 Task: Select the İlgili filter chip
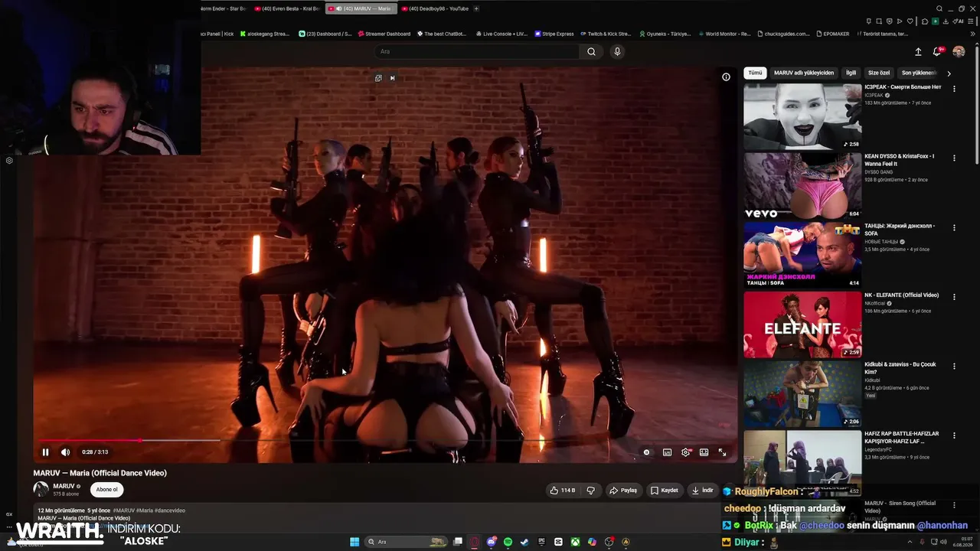[x=851, y=73]
